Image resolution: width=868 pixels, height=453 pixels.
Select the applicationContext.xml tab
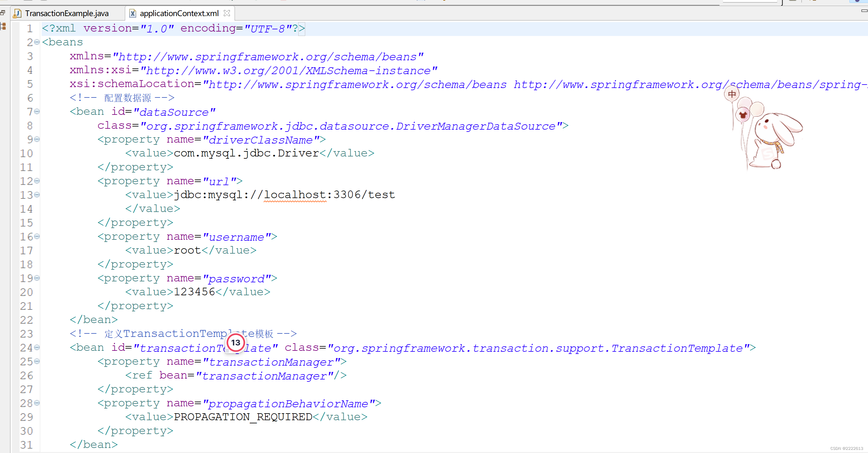179,14
